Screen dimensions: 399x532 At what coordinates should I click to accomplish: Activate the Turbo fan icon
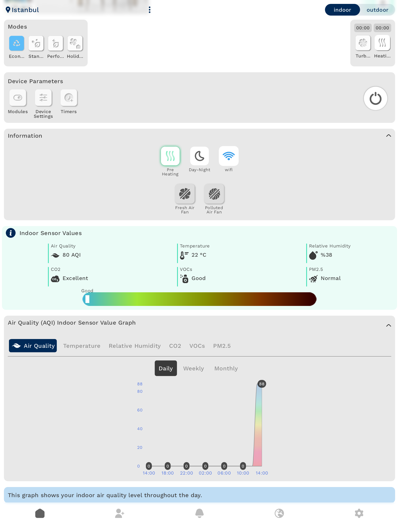pos(363,43)
